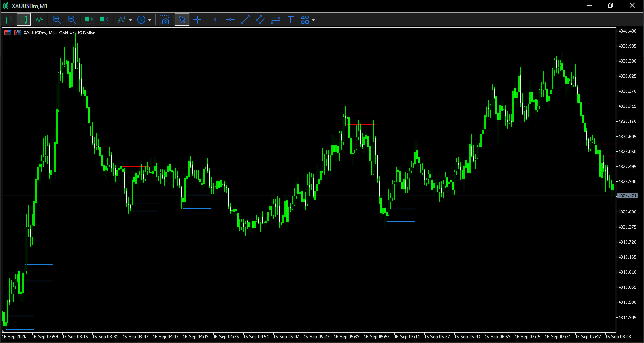Activate the crosshair tool
The width and height of the screenshot is (644, 343).
point(198,20)
